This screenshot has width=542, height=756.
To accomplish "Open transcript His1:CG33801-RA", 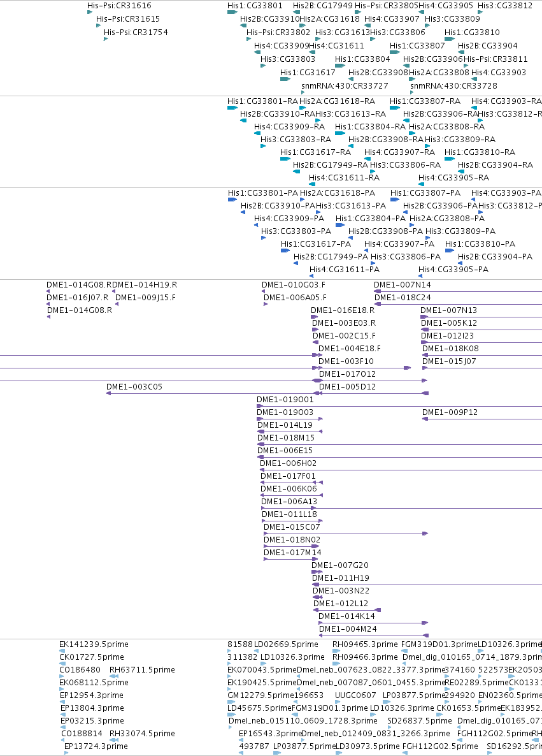I will click(262, 101).
